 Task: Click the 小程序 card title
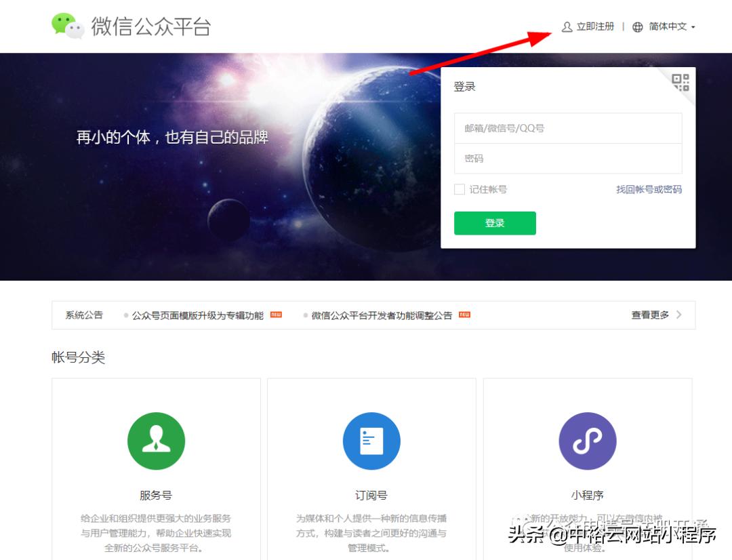pyautogui.click(x=587, y=495)
